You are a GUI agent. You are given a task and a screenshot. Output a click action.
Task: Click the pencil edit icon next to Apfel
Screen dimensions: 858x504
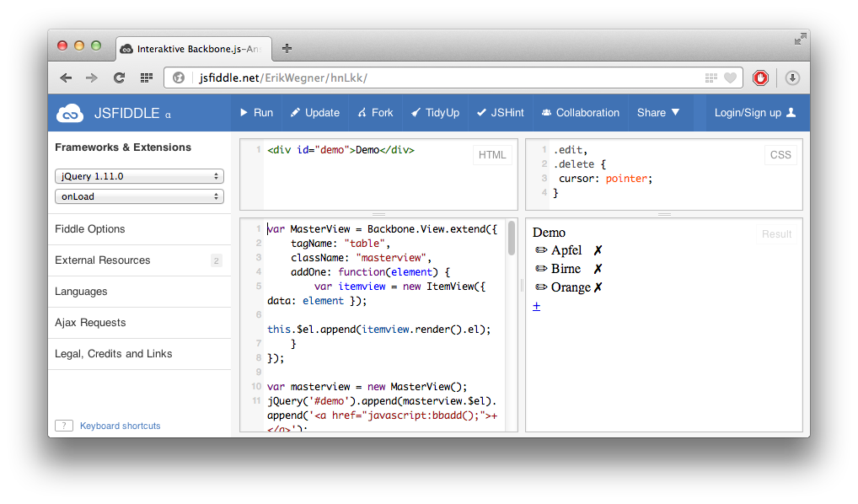coord(541,250)
